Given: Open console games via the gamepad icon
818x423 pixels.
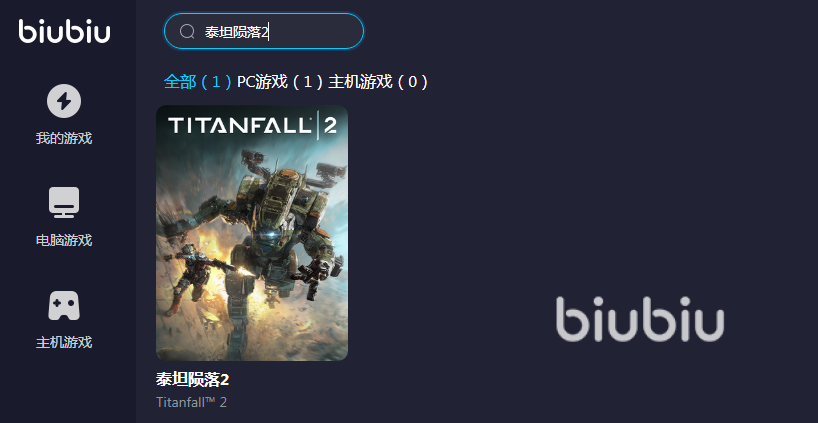Looking at the screenshot, I should tap(64, 305).
